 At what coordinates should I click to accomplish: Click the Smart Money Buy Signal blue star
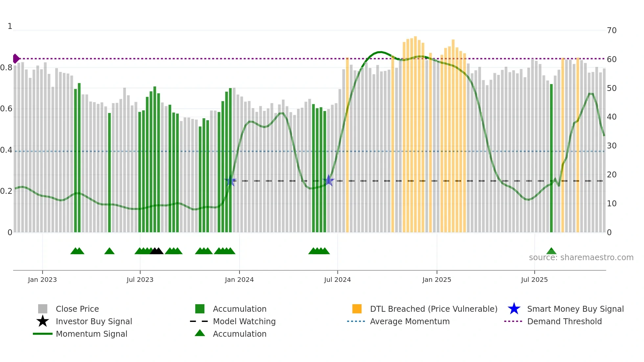[x=514, y=309]
